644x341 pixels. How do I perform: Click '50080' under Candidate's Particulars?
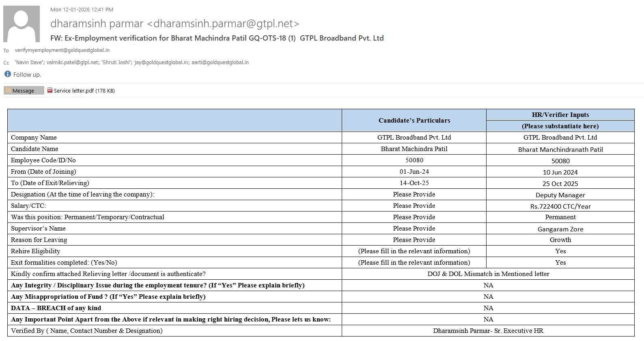pyautogui.click(x=414, y=160)
